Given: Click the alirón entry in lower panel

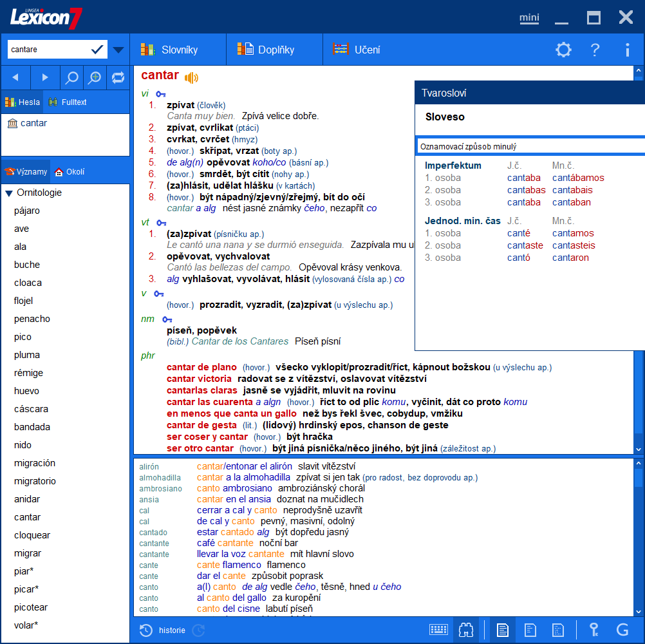Looking at the screenshot, I should (149, 467).
